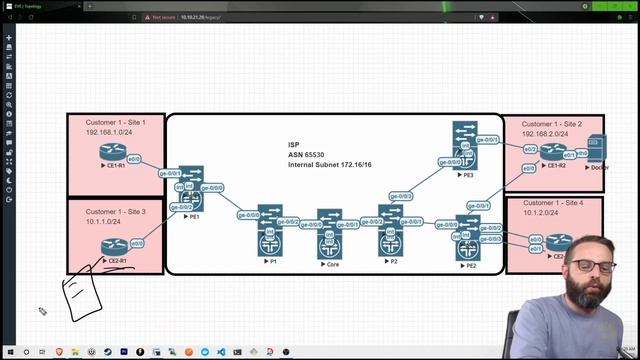The height and width of the screenshot is (360, 640).
Task: Click the 192.168.2.0/24 subnet text
Action: pyautogui.click(x=545, y=134)
